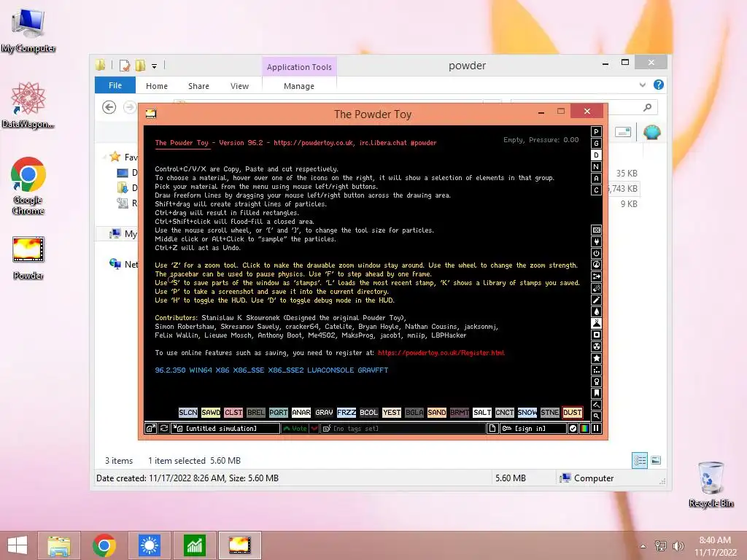
Task: Open the Start menu
Action: [18, 545]
